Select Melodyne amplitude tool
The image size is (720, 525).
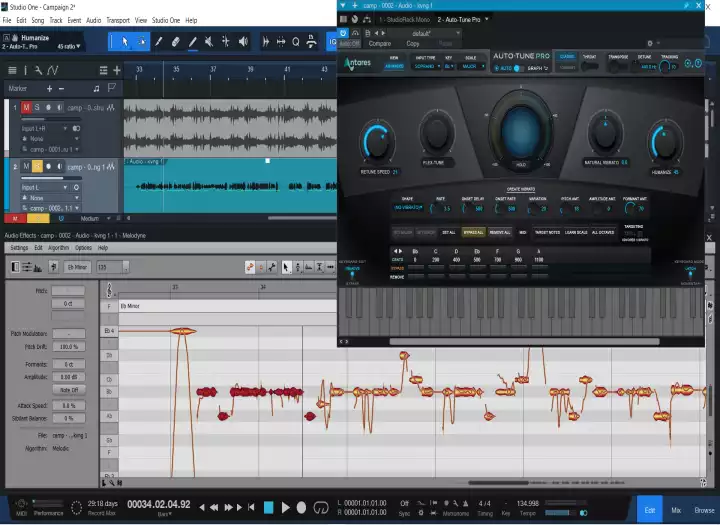click(x=319, y=267)
